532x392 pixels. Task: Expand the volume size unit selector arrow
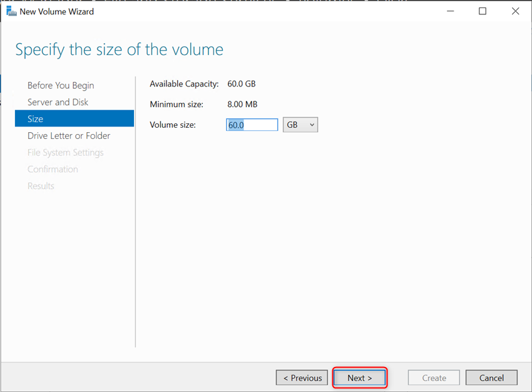pyautogui.click(x=311, y=124)
